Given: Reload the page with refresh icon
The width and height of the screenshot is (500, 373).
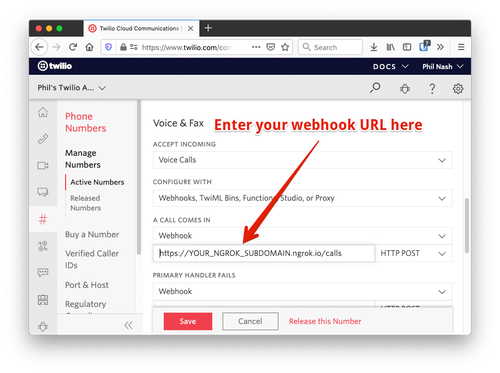Looking at the screenshot, I should 73,47.
